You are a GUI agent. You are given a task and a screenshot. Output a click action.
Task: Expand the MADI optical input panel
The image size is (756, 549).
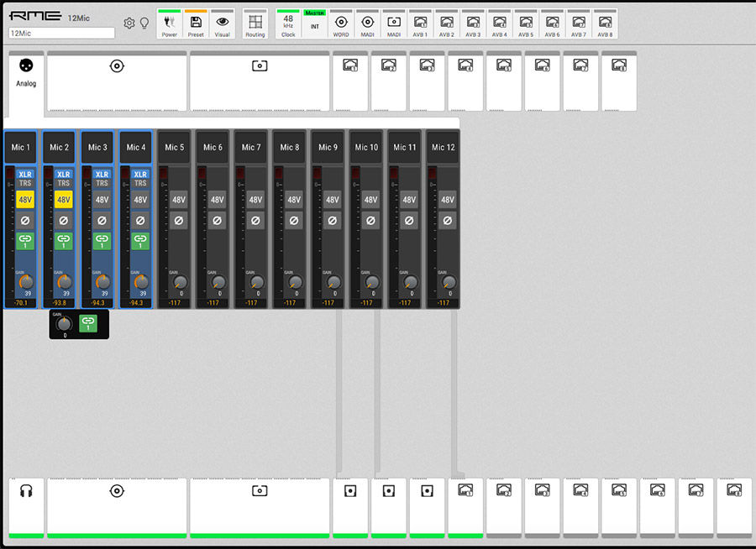pos(260,81)
